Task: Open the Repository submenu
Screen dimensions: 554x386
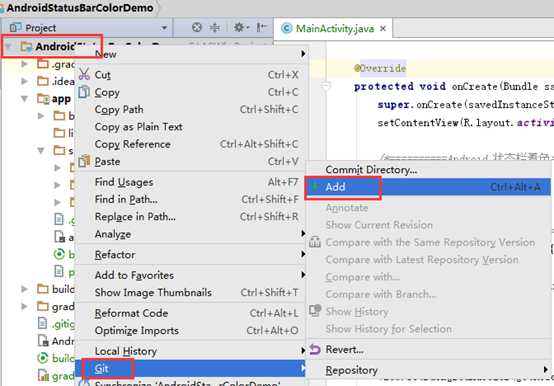Action: [428, 370]
